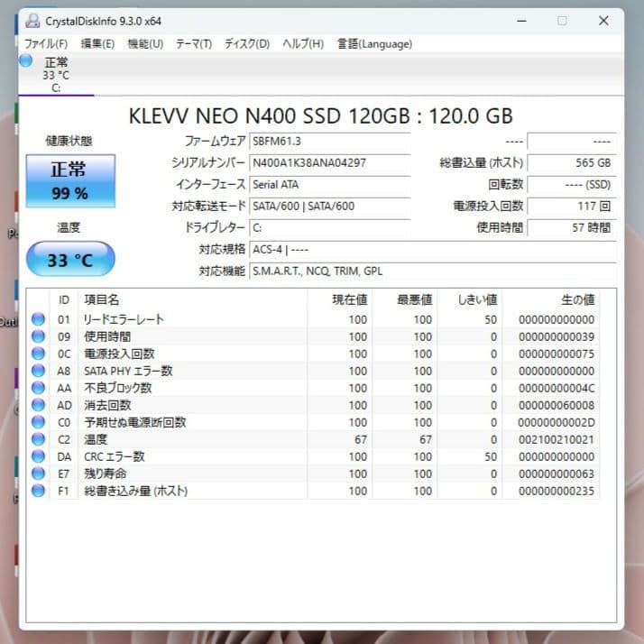Open the ヘルプ(H) menu
This screenshot has width=644, height=644.
[303, 43]
